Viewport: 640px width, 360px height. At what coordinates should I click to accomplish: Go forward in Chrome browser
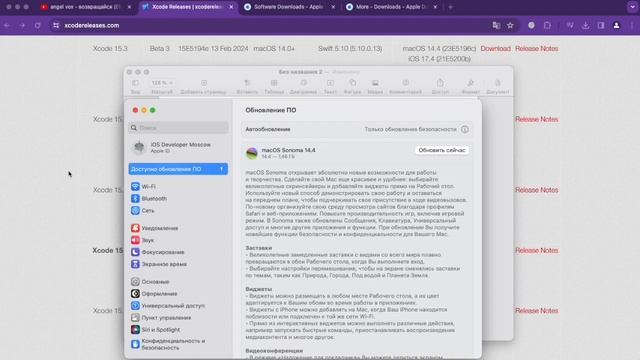tap(22, 25)
